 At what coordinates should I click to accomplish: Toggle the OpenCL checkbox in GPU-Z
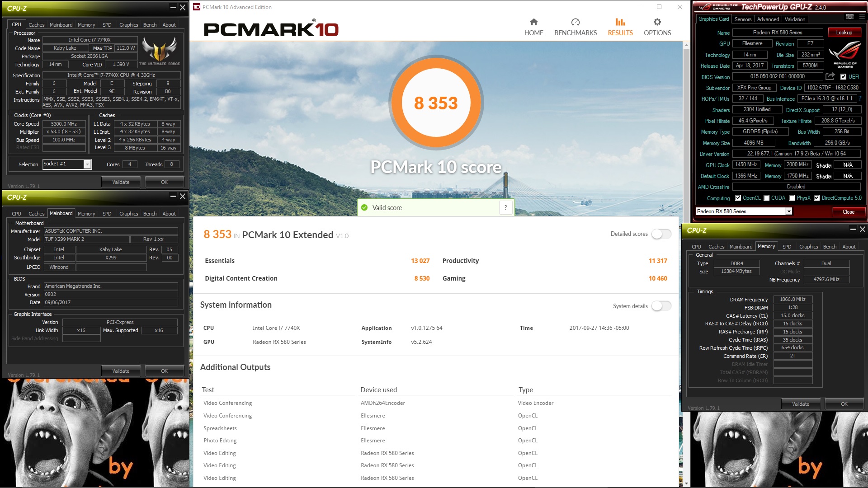click(738, 198)
